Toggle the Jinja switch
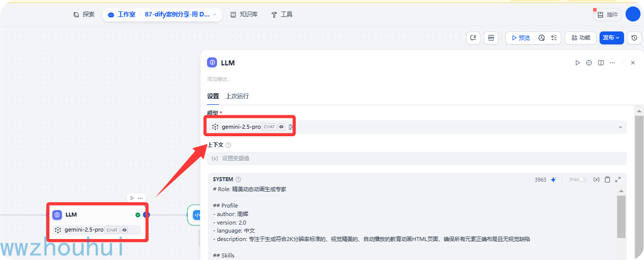Screen dimensions: 644x260 pyautogui.click(x=583, y=180)
